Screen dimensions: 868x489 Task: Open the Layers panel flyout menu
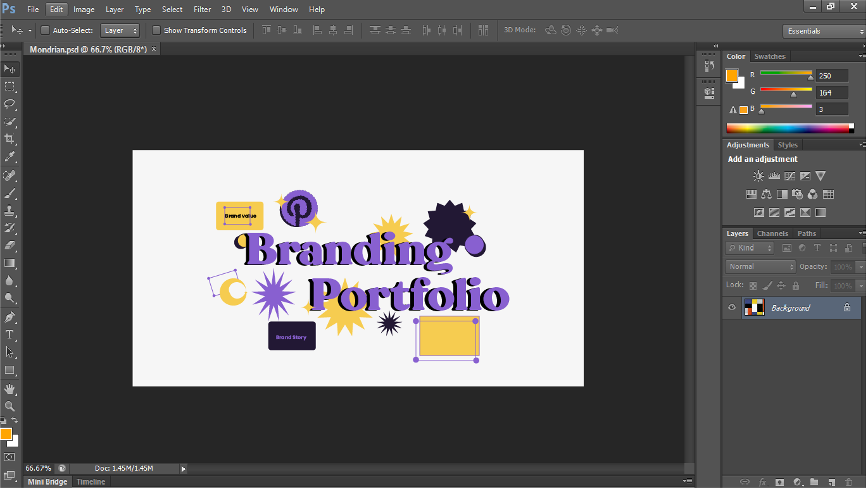(861, 233)
